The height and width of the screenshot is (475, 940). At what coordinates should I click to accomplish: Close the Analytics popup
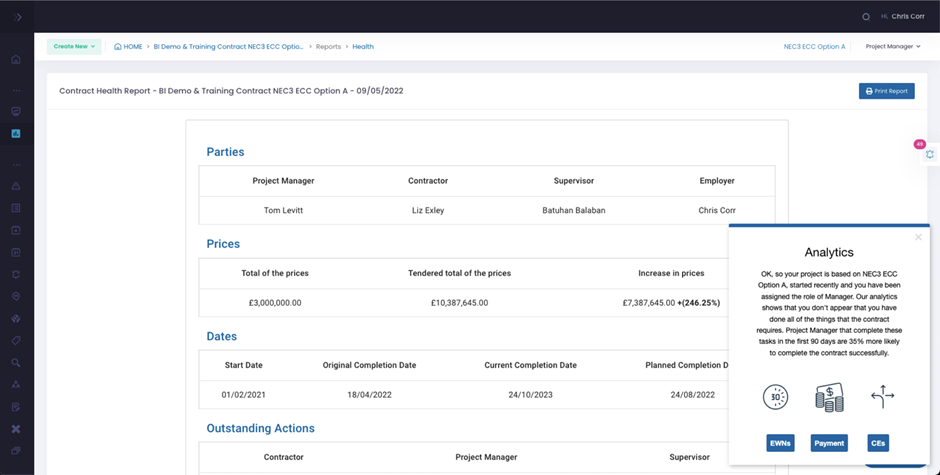click(918, 238)
